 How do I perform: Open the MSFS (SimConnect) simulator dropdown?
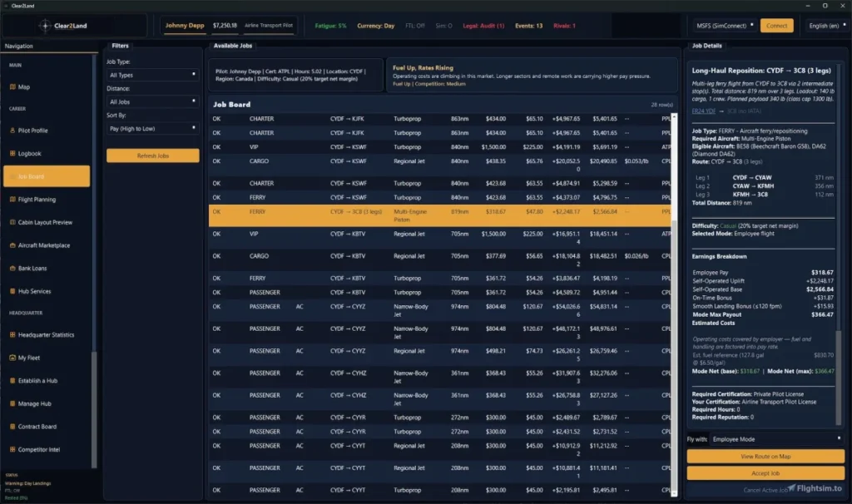[x=722, y=26]
